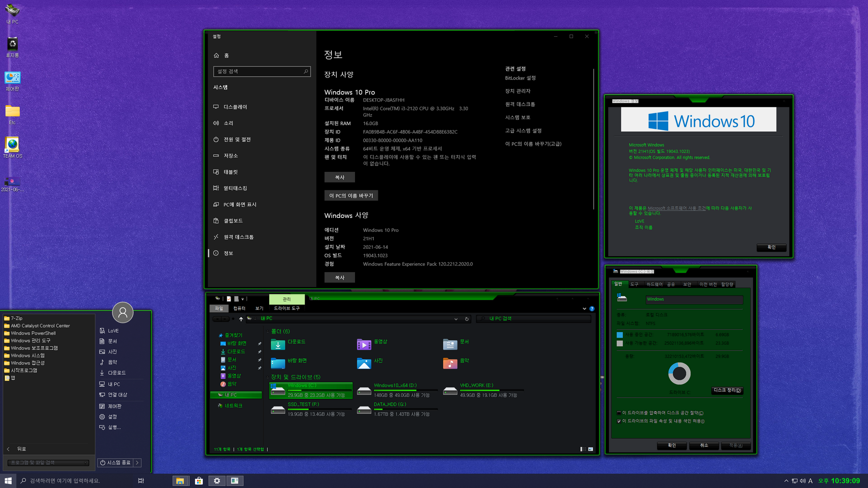Image resolution: width=868 pixels, height=488 pixels.
Task: Click the 내 PC 검색 box in Explorer
Action: (x=534, y=319)
